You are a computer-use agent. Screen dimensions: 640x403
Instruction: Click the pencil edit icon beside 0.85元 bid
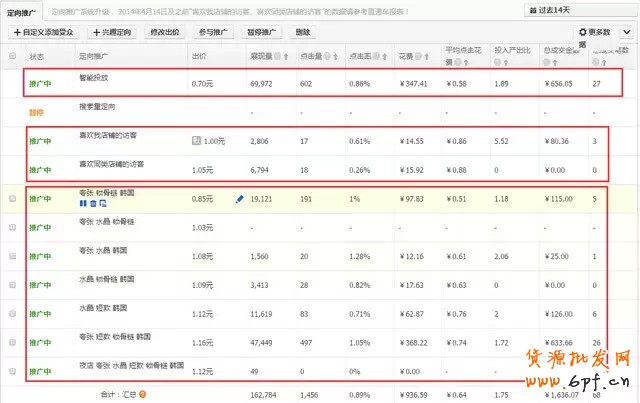coord(239,200)
